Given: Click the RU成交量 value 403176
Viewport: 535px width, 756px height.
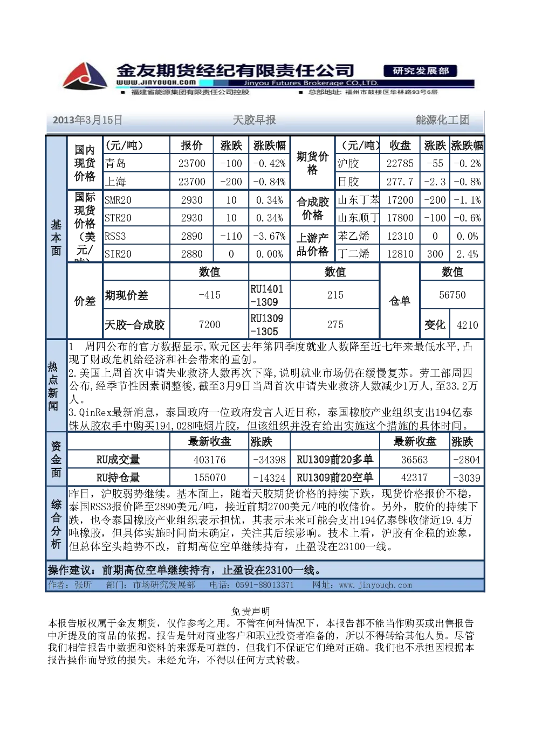Looking at the screenshot, I should 210,460.
